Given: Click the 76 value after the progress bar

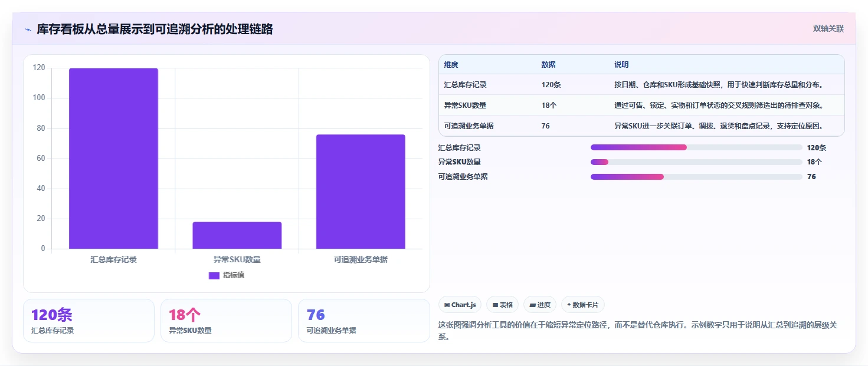Looking at the screenshot, I should (811, 177).
